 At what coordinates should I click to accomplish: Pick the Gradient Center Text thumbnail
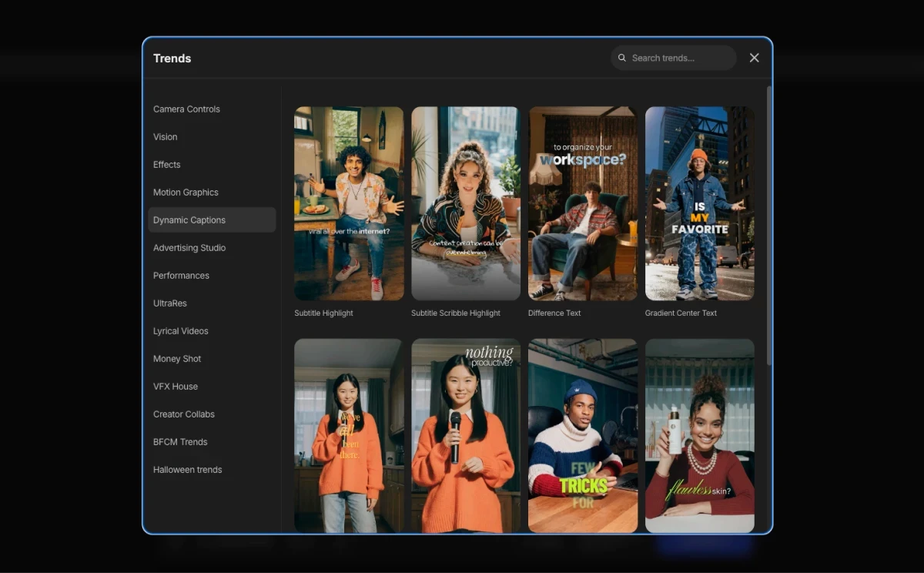700,203
